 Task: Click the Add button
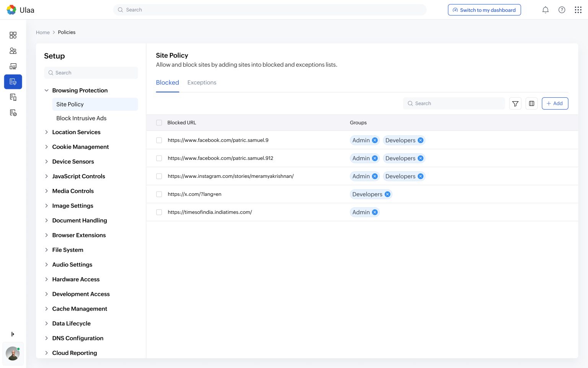555,103
